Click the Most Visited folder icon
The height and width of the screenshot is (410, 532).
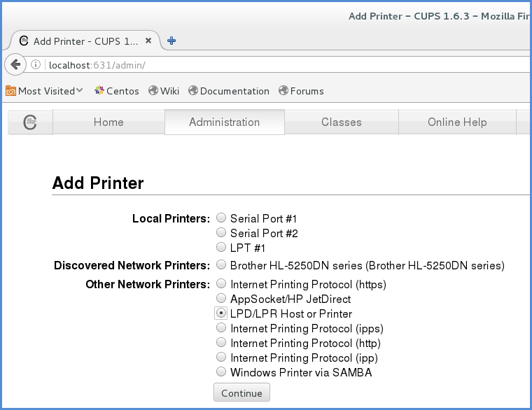[11, 91]
